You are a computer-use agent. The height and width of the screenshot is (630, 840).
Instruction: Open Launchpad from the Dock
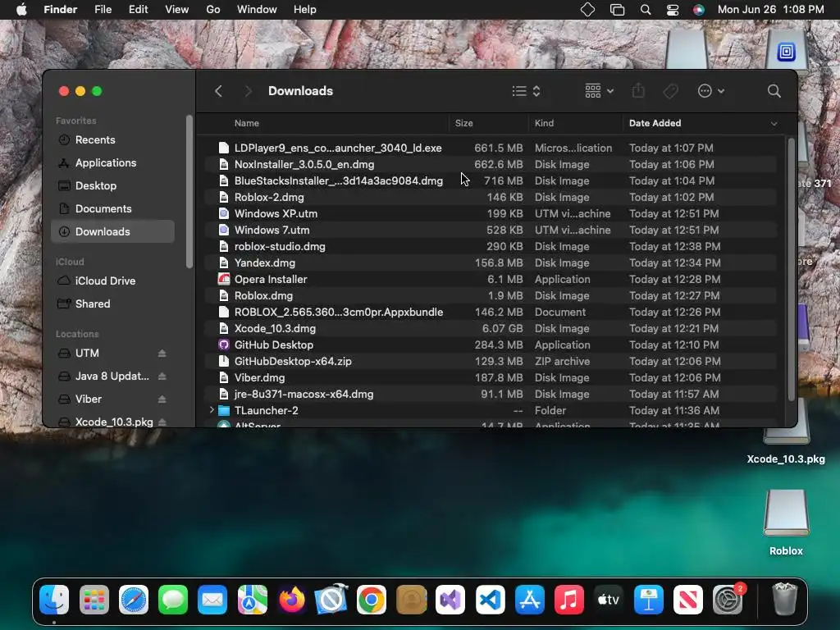click(94, 600)
